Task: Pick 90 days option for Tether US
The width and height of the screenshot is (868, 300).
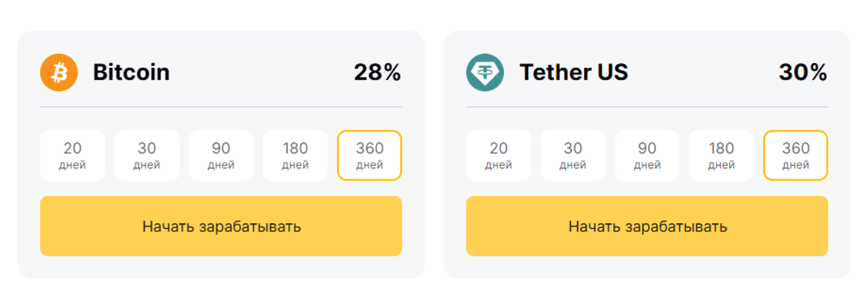Action: pyautogui.click(x=647, y=155)
